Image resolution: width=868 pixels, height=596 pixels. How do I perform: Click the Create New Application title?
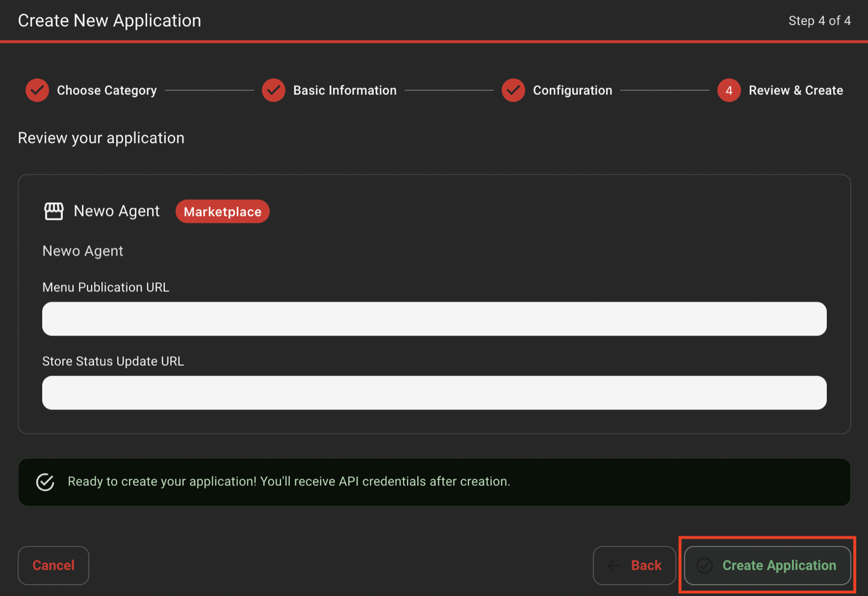(x=110, y=21)
